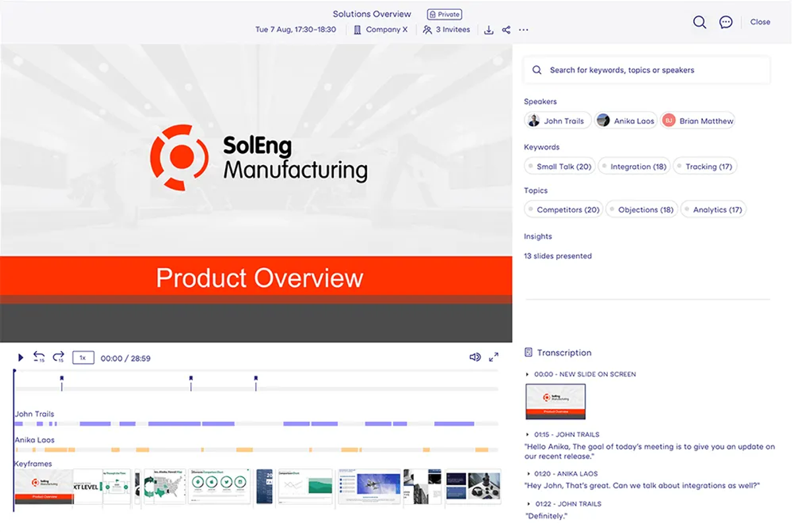Click the download recording icon
This screenshot has height=532, width=792.
pyautogui.click(x=488, y=30)
